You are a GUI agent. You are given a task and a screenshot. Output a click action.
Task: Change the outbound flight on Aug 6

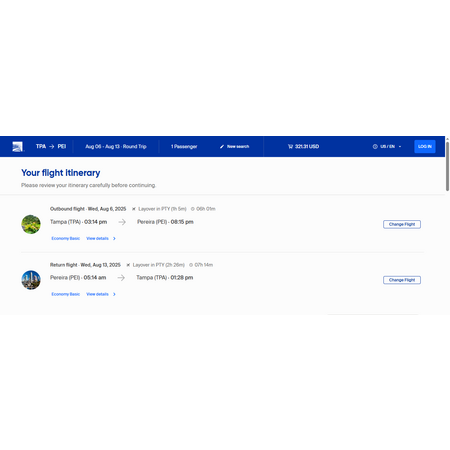pyautogui.click(x=402, y=224)
